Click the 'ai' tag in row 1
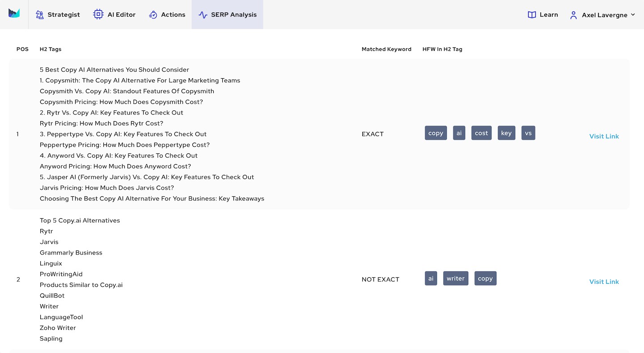 (459, 133)
